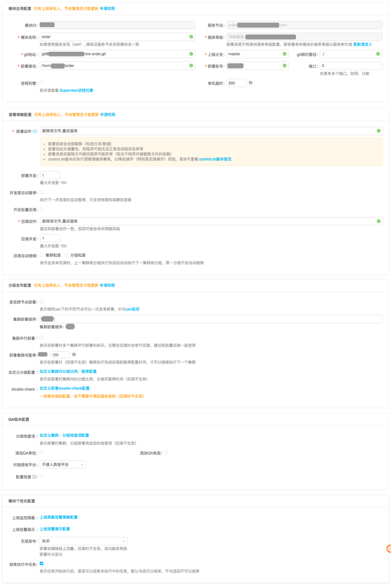The image size is (392, 585).
Task: Click 申请权限 link in 部署策略配置 header
Action: click(x=108, y=115)
